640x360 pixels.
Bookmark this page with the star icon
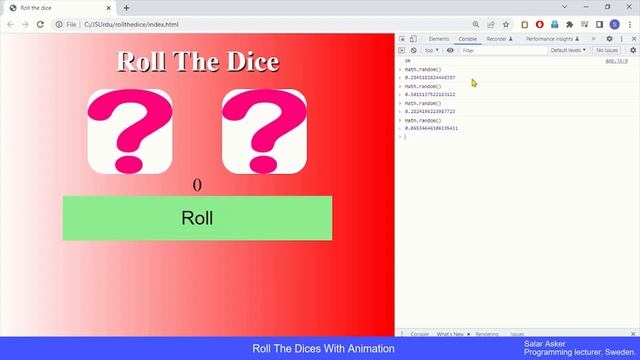coord(506,24)
